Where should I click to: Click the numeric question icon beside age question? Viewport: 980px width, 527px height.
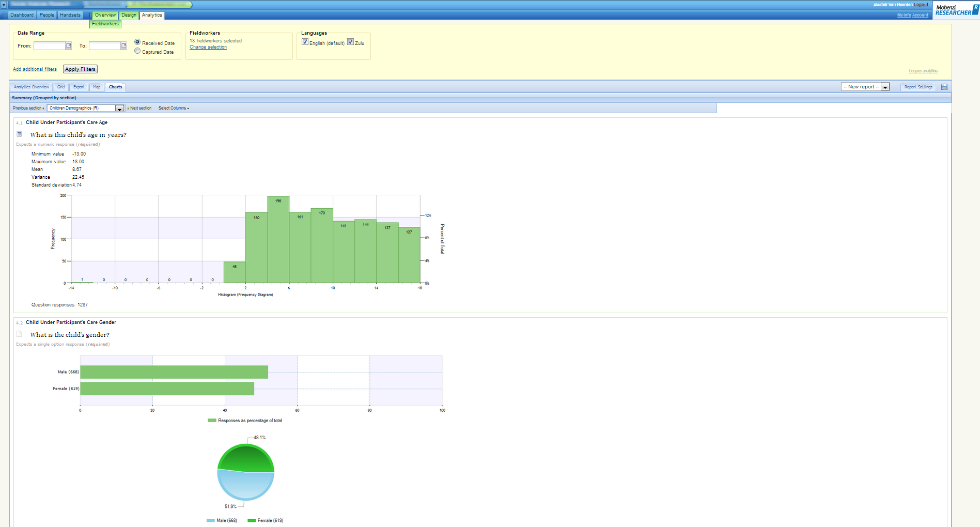[19, 134]
